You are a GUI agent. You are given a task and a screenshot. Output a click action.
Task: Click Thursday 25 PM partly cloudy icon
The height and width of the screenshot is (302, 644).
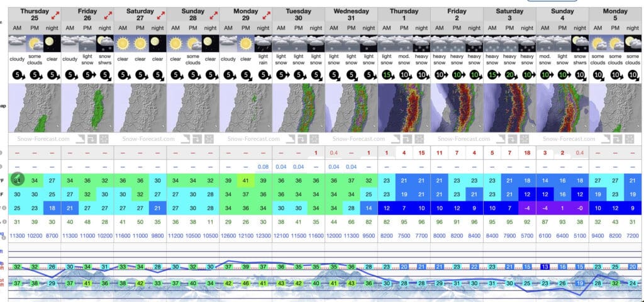pos(35,45)
